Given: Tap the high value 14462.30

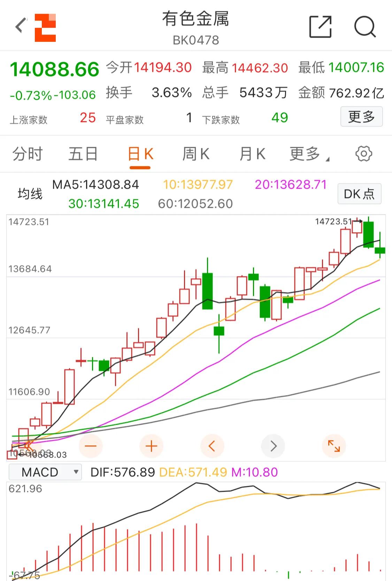Looking at the screenshot, I should (x=260, y=68).
